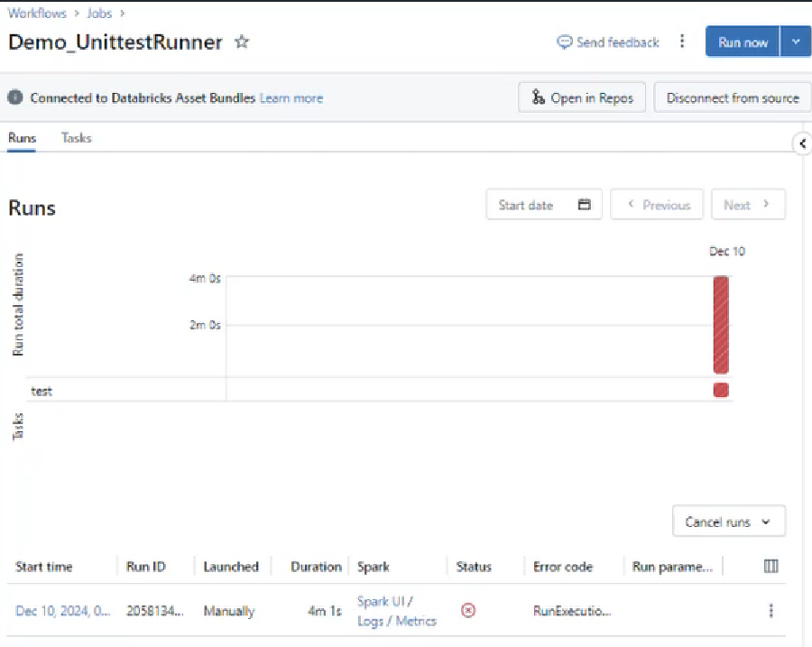Click the Run now button
Viewport: 812px width, 647px height.
tap(743, 42)
